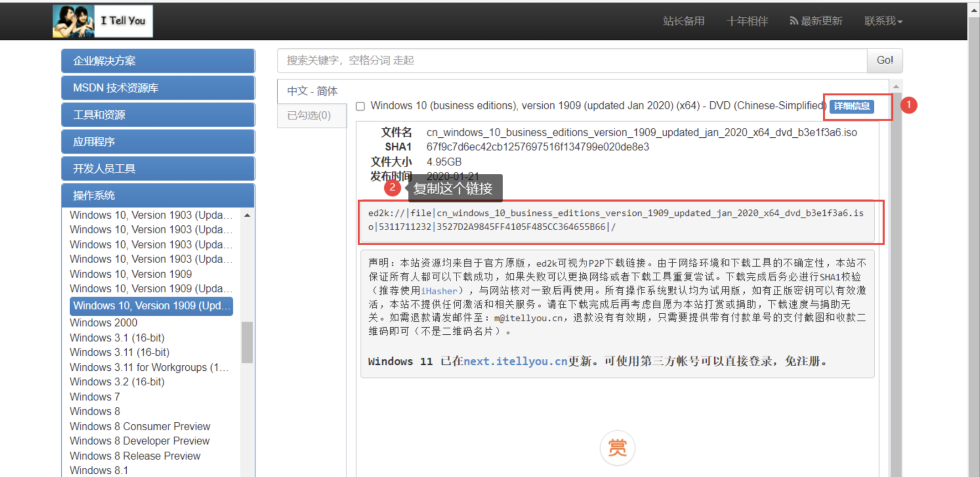Screen dimensions: 980x477
Task: Click the orange 赏 reward icon
Action: (x=617, y=448)
